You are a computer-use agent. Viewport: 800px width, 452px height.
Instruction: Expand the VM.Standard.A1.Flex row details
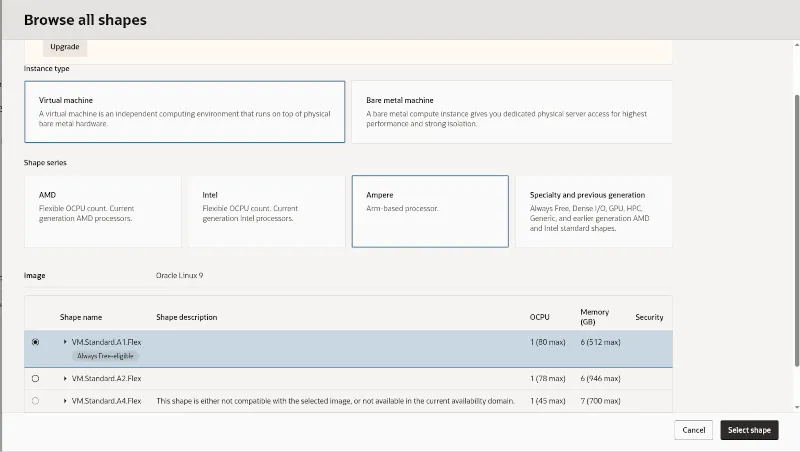coord(65,342)
